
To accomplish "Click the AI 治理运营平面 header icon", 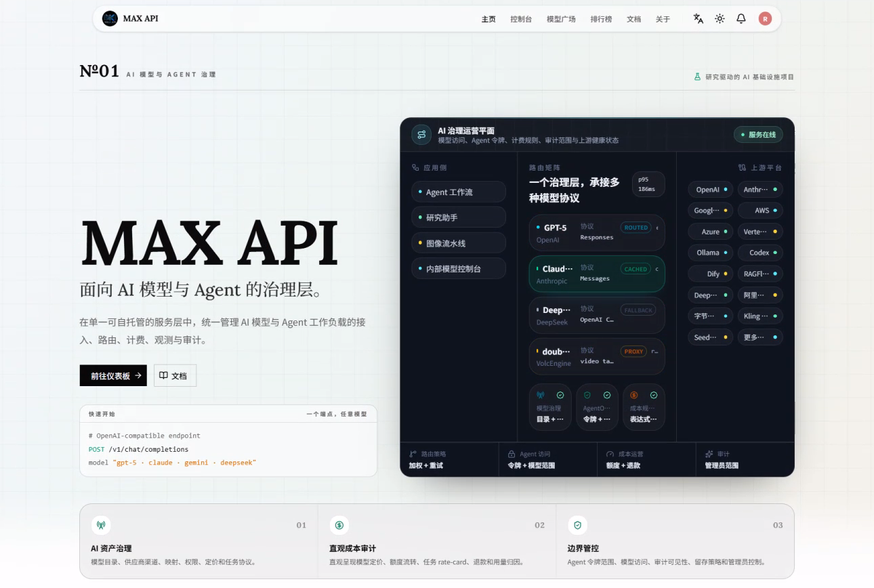I will coord(421,134).
